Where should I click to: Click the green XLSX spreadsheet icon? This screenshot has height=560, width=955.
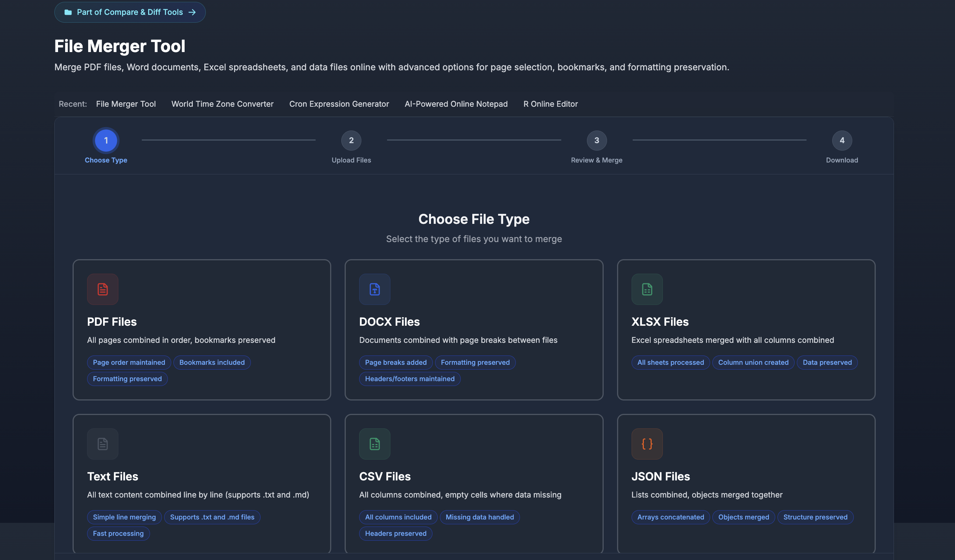(x=646, y=289)
